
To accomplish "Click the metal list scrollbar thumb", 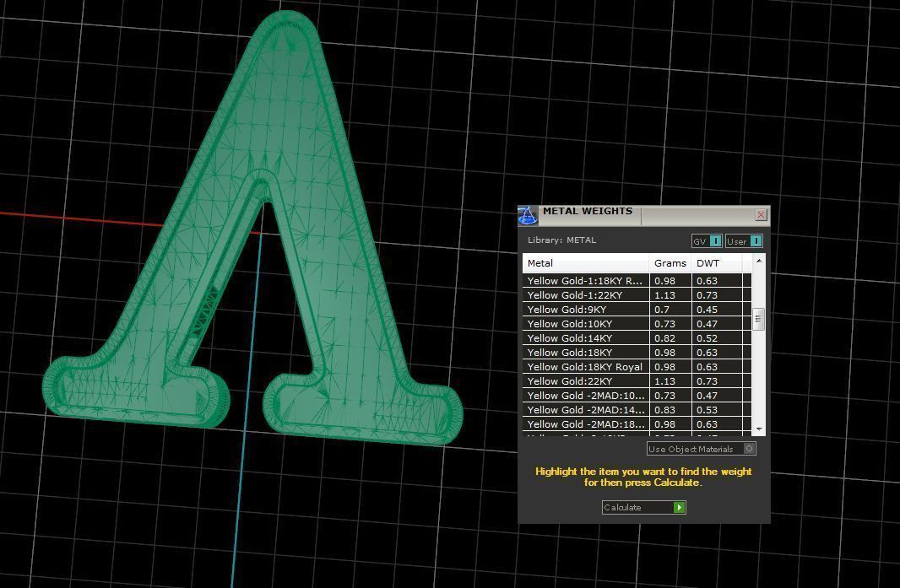I will 759,319.
